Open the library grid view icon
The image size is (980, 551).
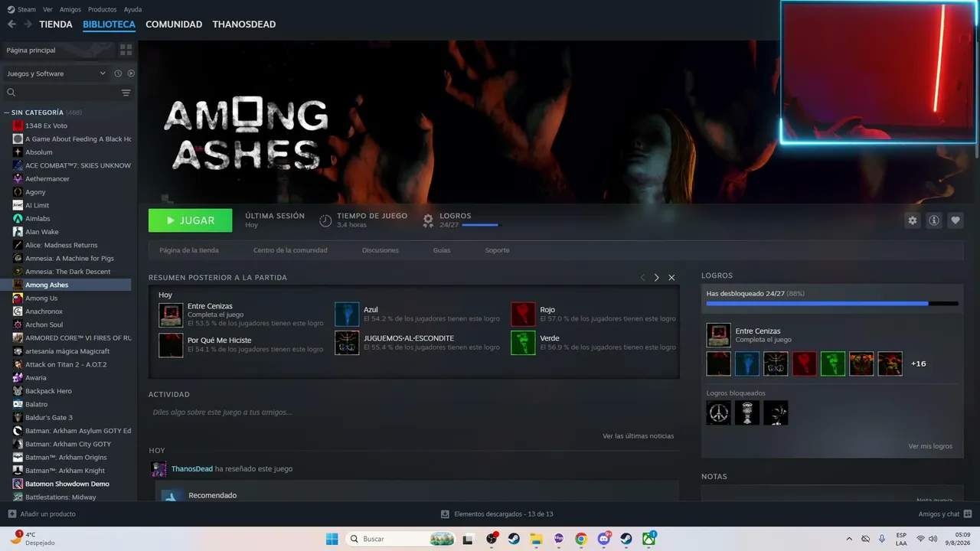click(x=126, y=50)
